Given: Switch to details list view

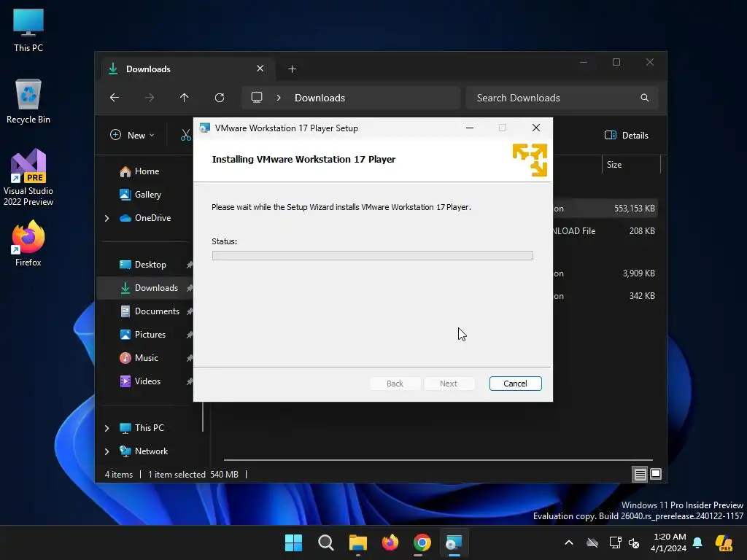Looking at the screenshot, I should click(x=640, y=474).
